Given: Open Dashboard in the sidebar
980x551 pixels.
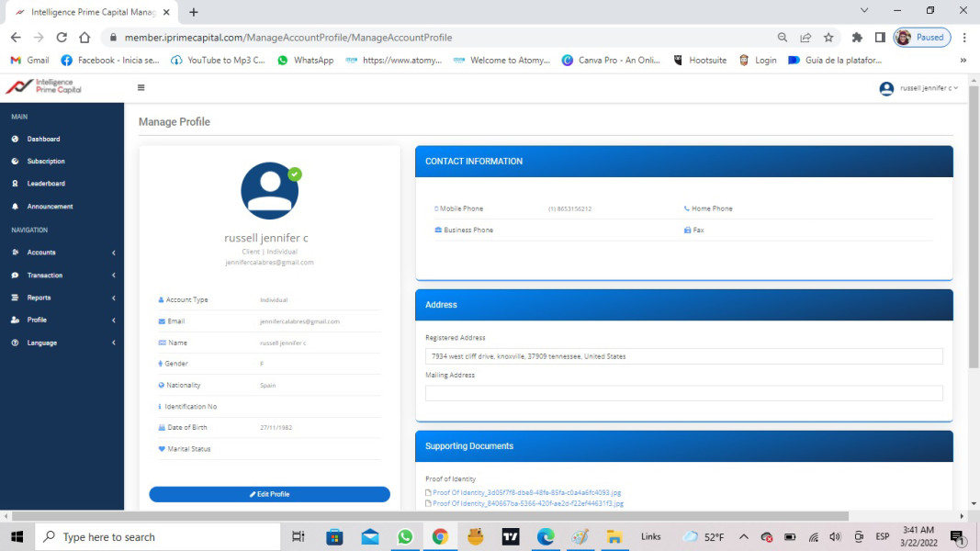Looking at the screenshot, I should point(43,139).
